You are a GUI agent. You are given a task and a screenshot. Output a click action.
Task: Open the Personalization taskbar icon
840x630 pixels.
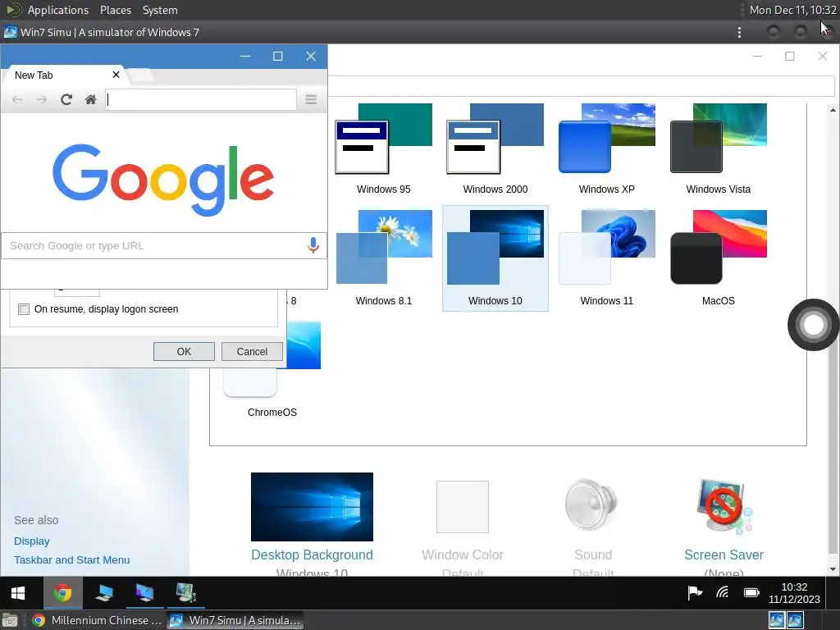click(x=144, y=593)
